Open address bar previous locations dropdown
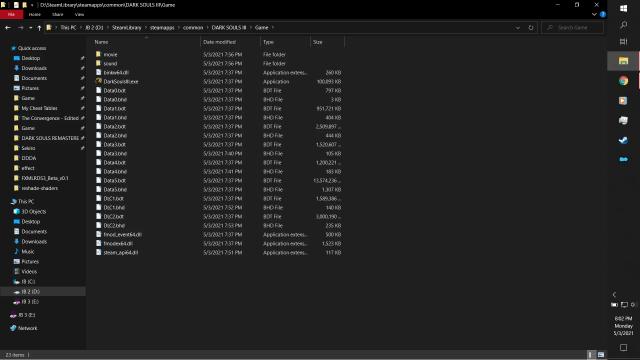Viewport: 640px width, 360px height. (518, 28)
